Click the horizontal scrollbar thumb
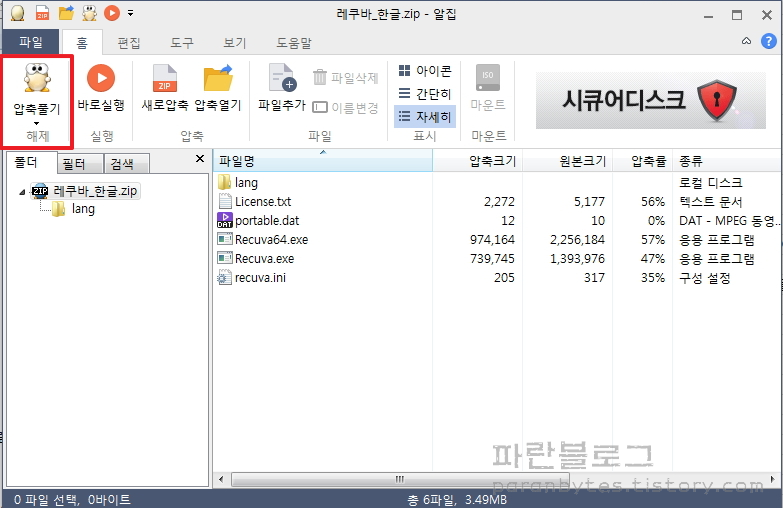Viewport: 783px width, 508px height. [400, 480]
